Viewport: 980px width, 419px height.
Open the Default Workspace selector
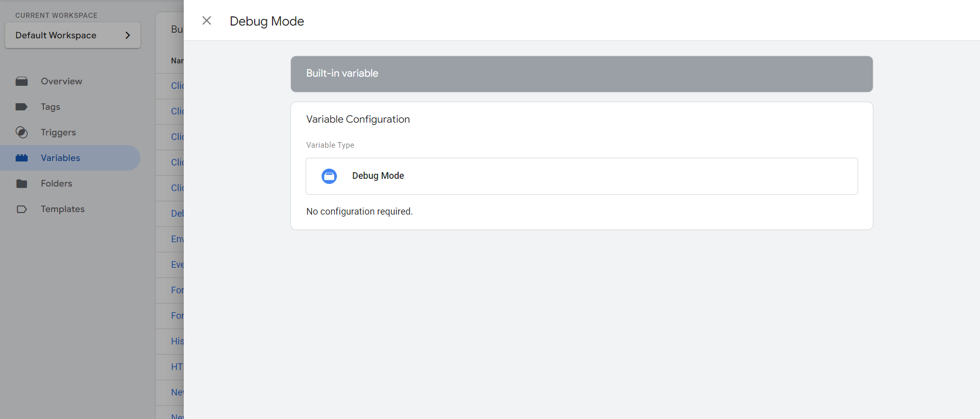coord(72,35)
